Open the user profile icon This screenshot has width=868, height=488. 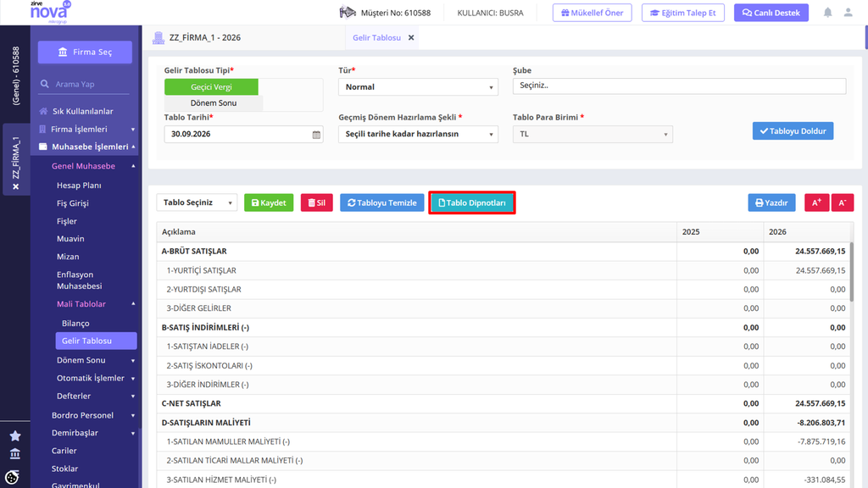point(848,12)
